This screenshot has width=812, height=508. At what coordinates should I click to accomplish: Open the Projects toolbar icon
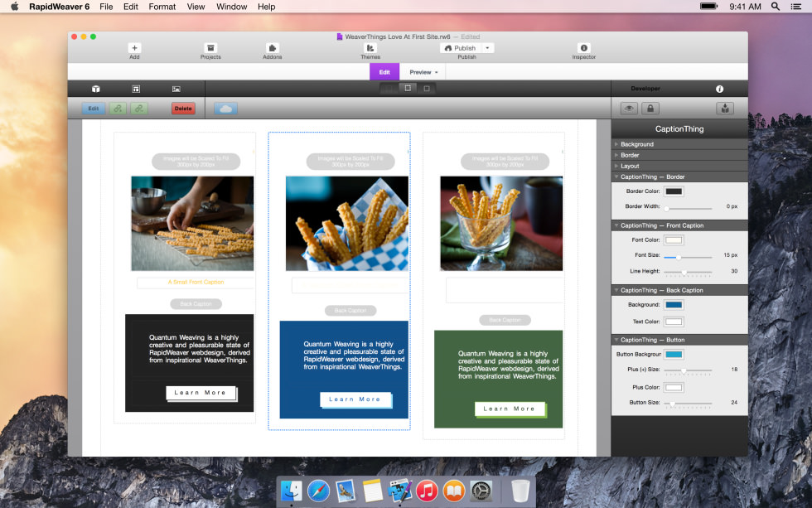[x=210, y=48]
